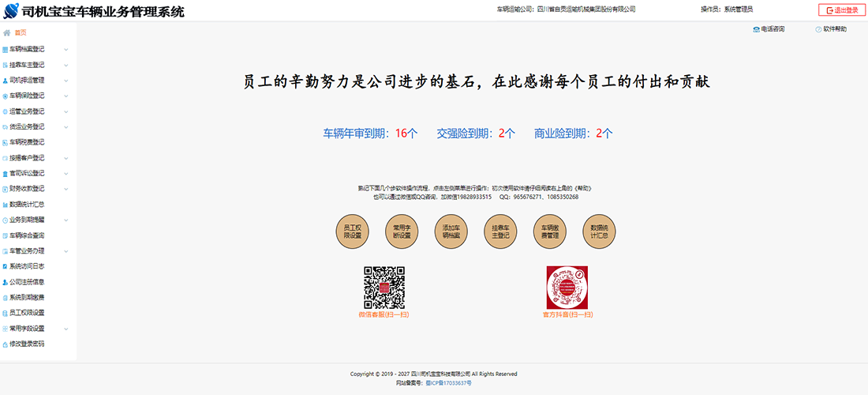Click the 微信客服(扫一扫) orange caption
The height and width of the screenshot is (395, 868).
click(384, 314)
